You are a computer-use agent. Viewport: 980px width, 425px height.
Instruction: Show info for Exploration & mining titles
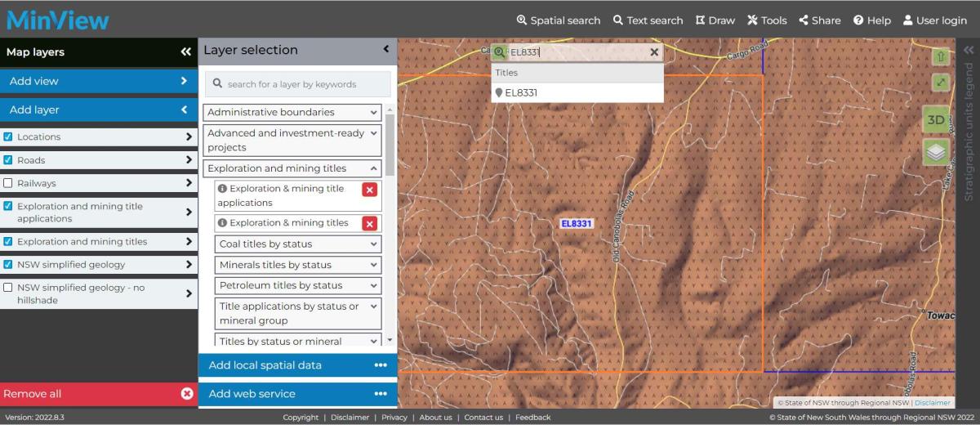pyautogui.click(x=222, y=222)
